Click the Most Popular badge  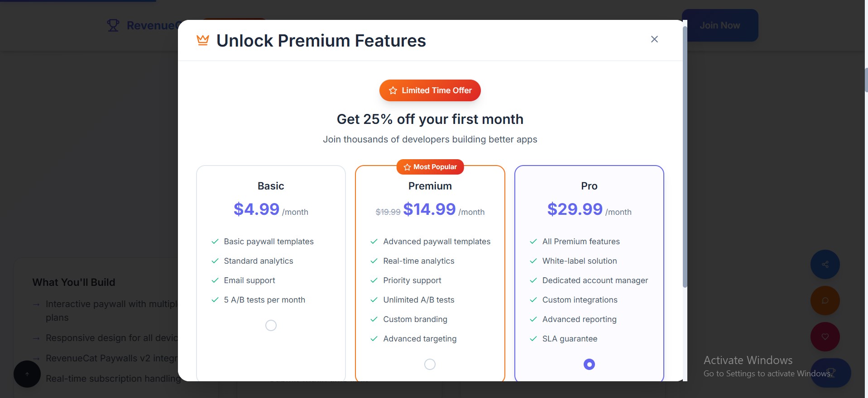[430, 167]
